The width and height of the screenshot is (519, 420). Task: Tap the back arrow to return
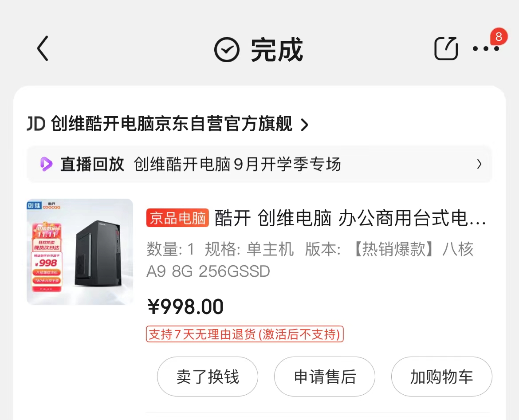click(x=42, y=49)
